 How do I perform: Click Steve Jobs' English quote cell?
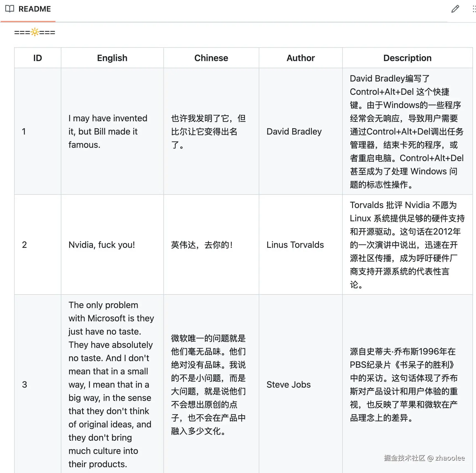coord(111,384)
